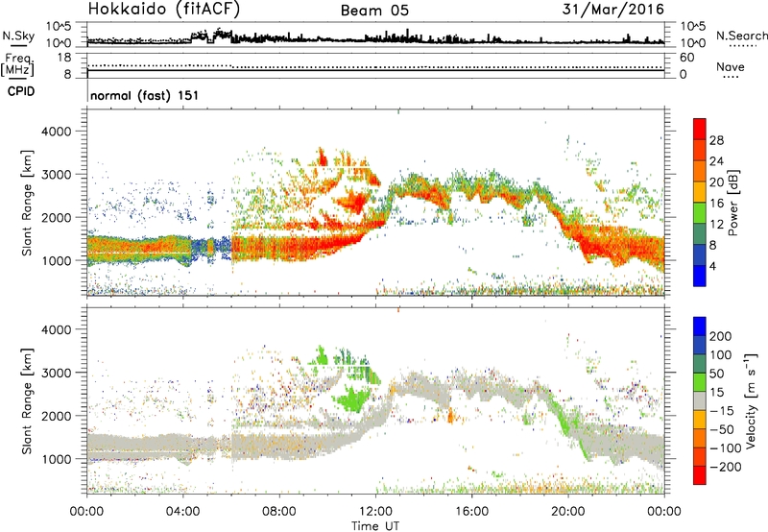
Task: Click the "04:00" time tick label
Action: tap(182, 512)
